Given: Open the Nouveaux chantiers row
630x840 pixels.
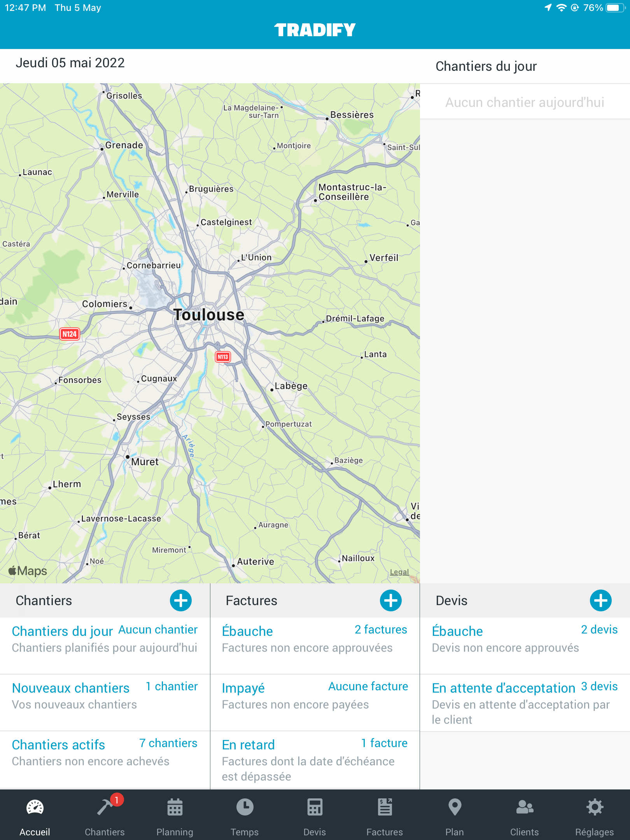Looking at the screenshot, I should pos(105,702).
